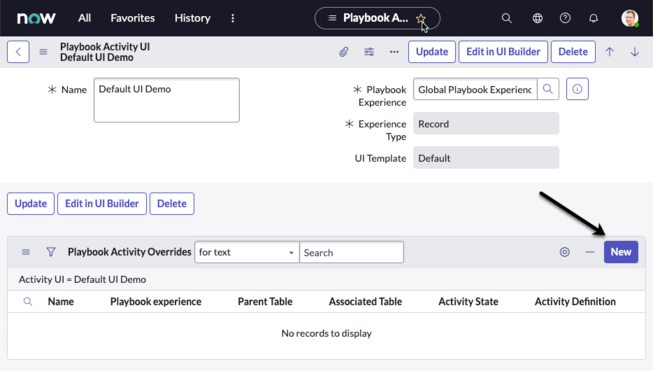Screen dimensions: 653x371
Task: Sort by Name column header
Action: (61, 301)
